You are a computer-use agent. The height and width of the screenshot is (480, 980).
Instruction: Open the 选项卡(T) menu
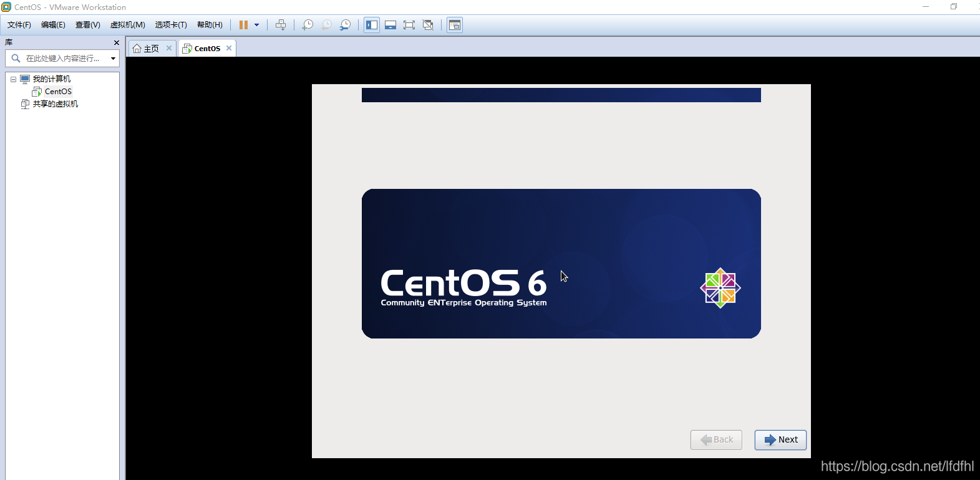[171, 25]
